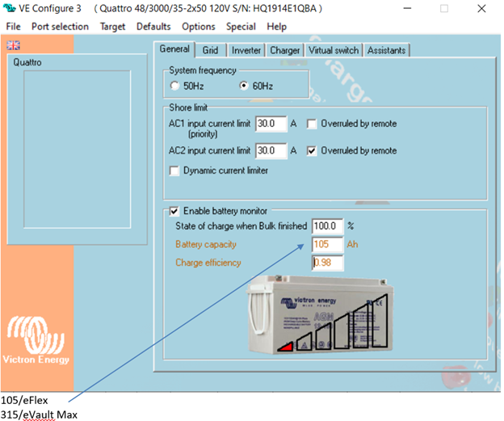The height and width of the screenshot is (421, 504).
Task: Close the VE Configure window
Action: [481, 8]
